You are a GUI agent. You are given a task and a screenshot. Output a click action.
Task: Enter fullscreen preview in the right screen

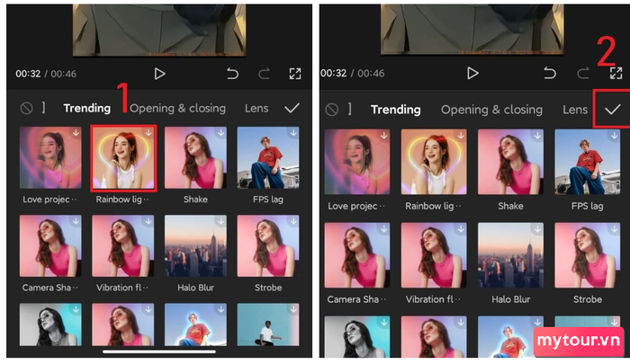click(x=616, y=73)
